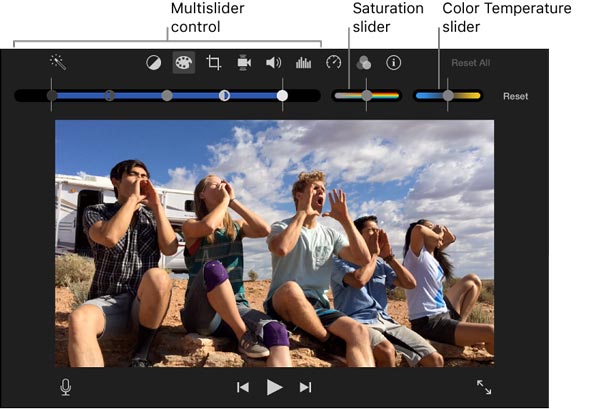The image size is (600, 409).
Task: Click the multislider white highlights handle
Action: (x=282, y=96)
